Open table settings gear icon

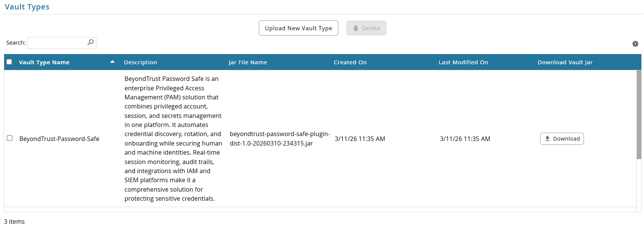(x=635, y=44)
